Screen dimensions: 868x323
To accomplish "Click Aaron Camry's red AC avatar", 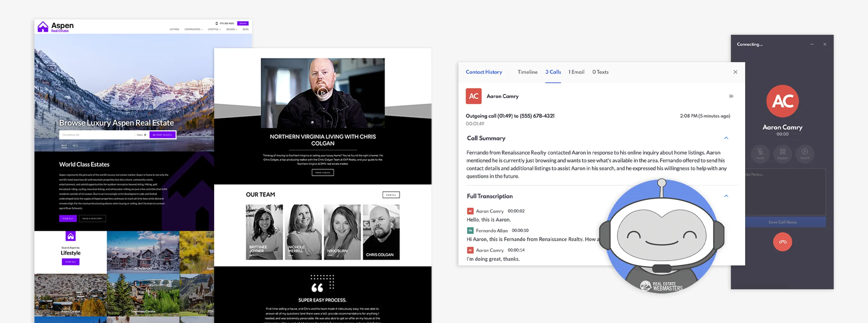I will pyautogui.click(x=473, y=96).
